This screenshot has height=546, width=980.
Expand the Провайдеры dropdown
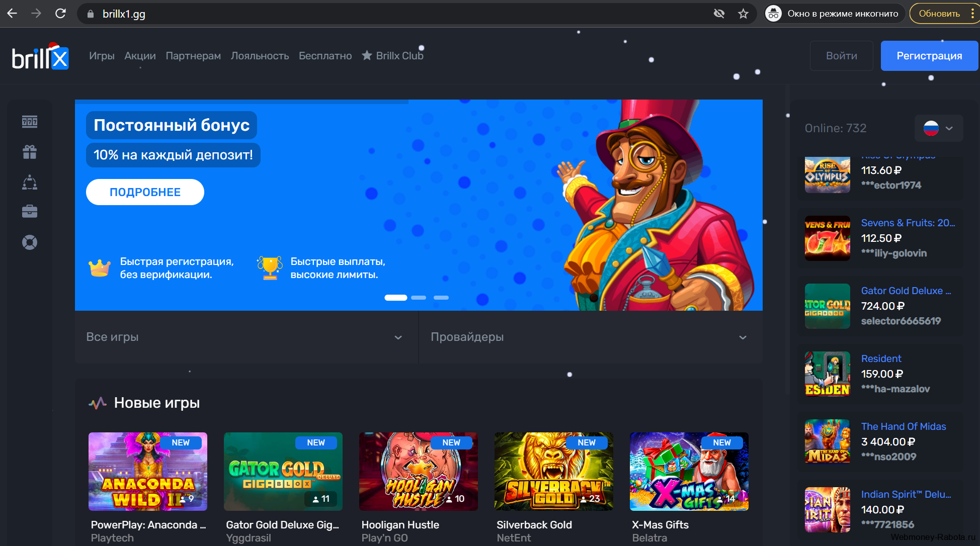(591, 337)
